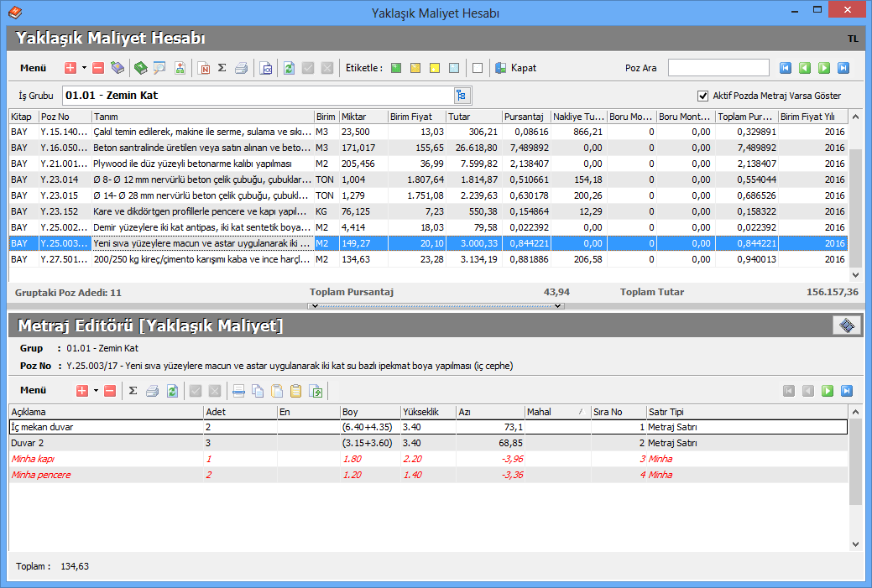Go to next record with top green arrow

point(824,68)
